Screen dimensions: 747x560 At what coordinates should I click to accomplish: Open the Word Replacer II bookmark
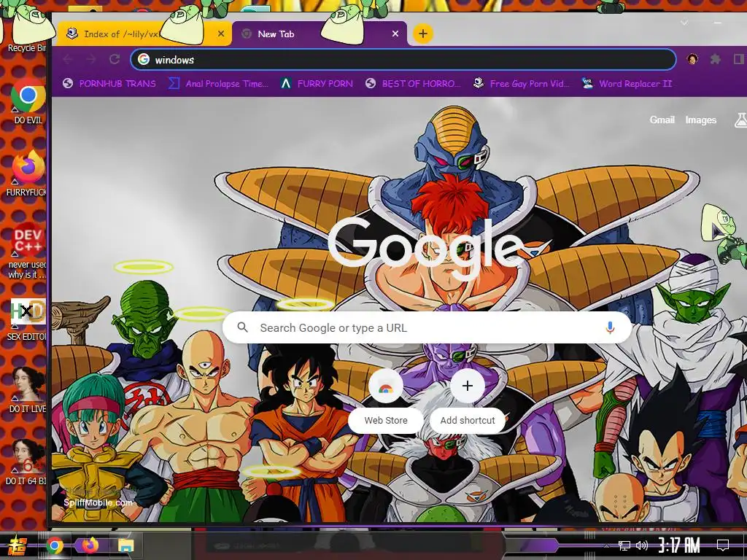pyautogui.click(x=627, y=84)
